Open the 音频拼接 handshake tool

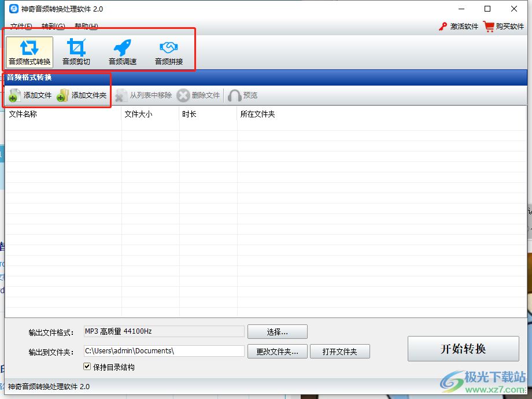(x=169, y=52)
